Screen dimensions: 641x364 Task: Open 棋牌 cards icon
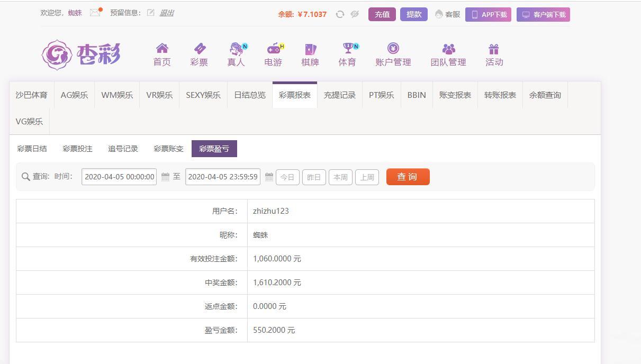point(310,49)
